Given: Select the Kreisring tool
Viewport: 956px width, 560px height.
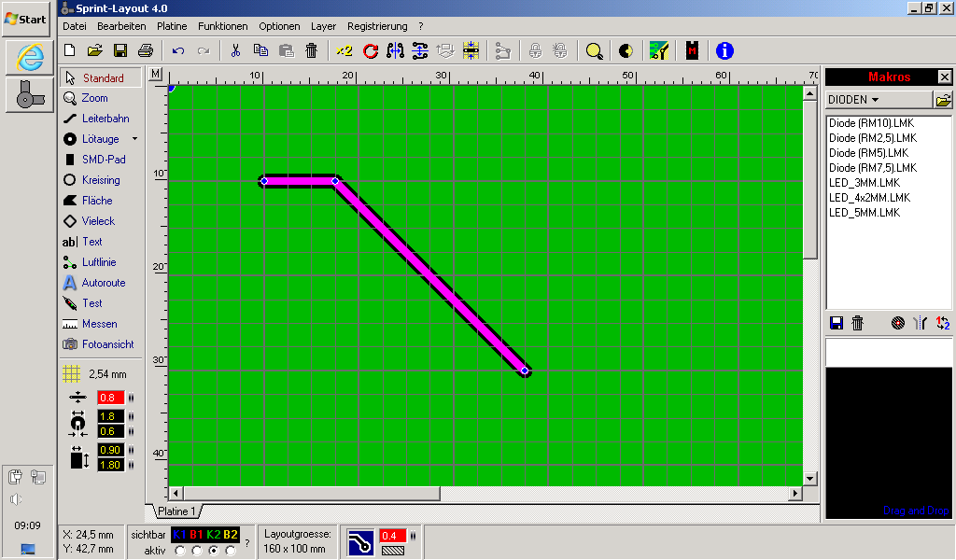Looking at the screenshot, I should 101,180.
